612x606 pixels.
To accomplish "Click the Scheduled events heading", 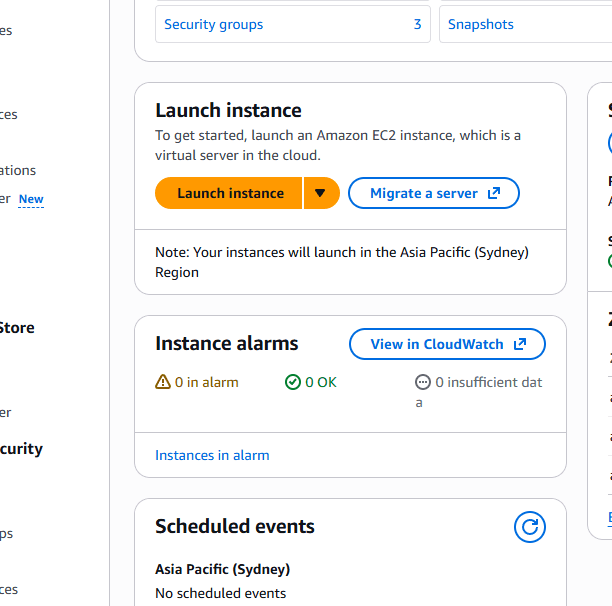I will (235, 526).
